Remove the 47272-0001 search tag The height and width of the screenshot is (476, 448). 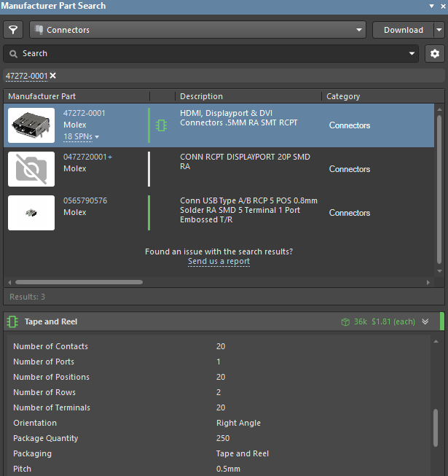53,76
